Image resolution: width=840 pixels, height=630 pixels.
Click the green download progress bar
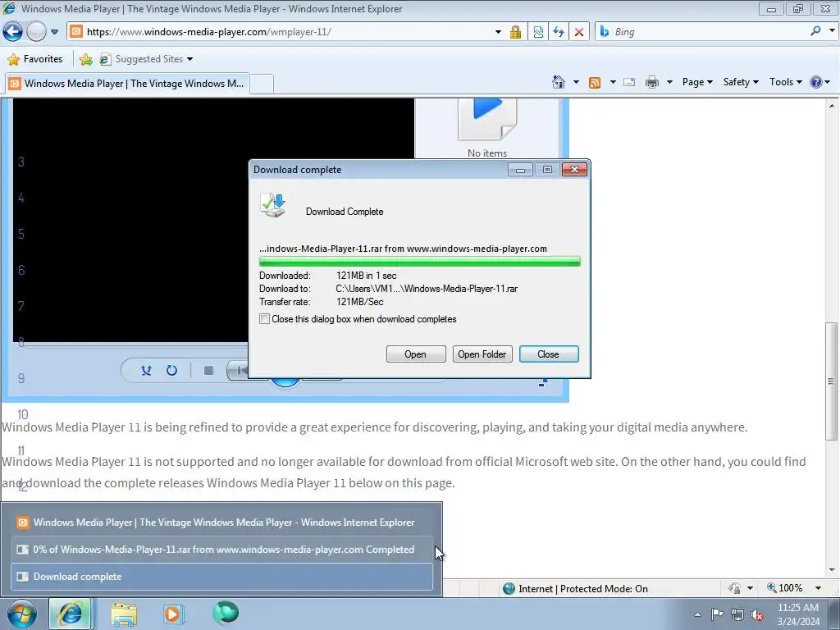click(x=419, y=262)
